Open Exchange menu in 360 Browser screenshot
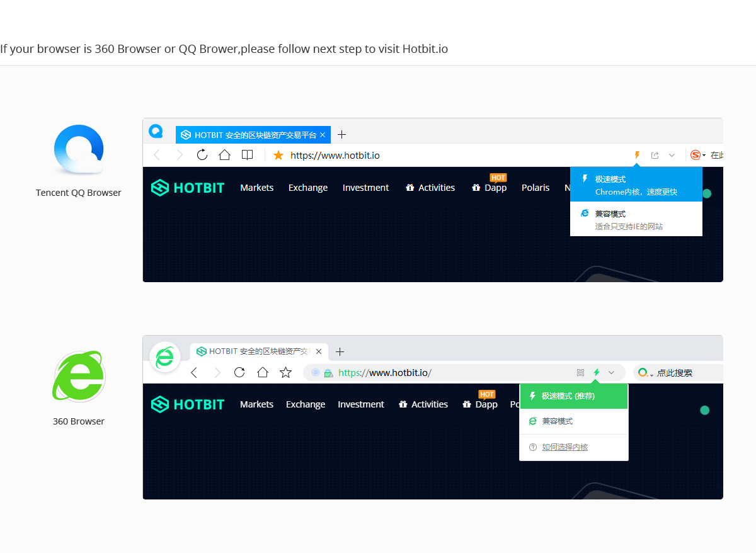This screenshot has height=553, width=756. tap(306, 404)
